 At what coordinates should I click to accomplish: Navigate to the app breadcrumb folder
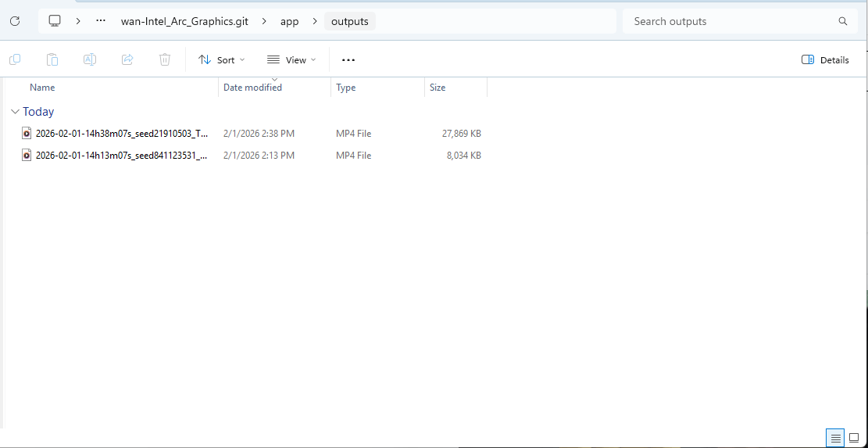290,22
